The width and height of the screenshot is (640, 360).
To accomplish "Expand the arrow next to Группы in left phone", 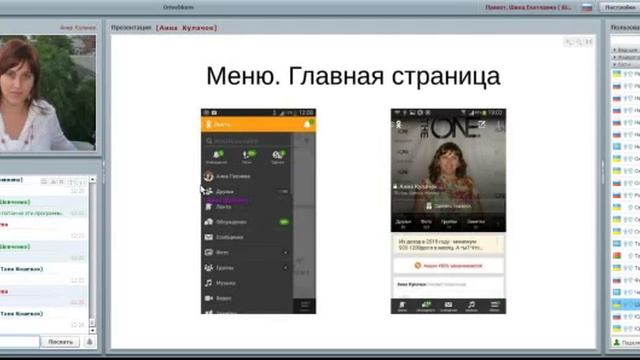I will coord(285,268).
